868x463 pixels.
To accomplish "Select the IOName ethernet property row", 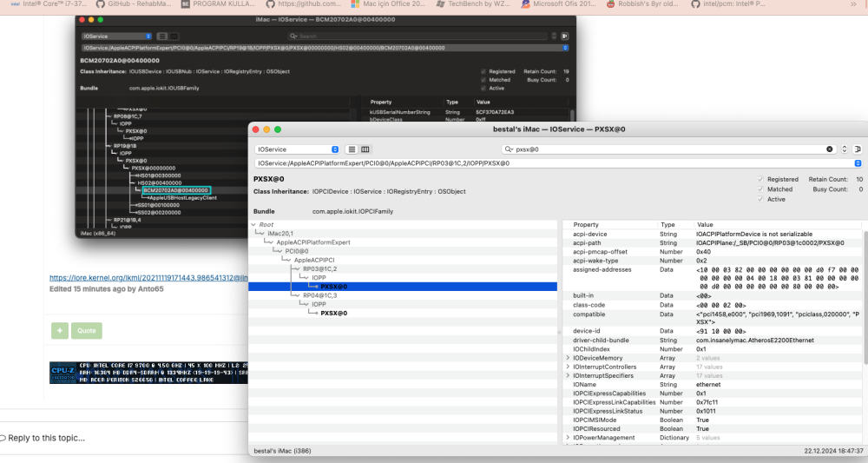I will (713, 385).
